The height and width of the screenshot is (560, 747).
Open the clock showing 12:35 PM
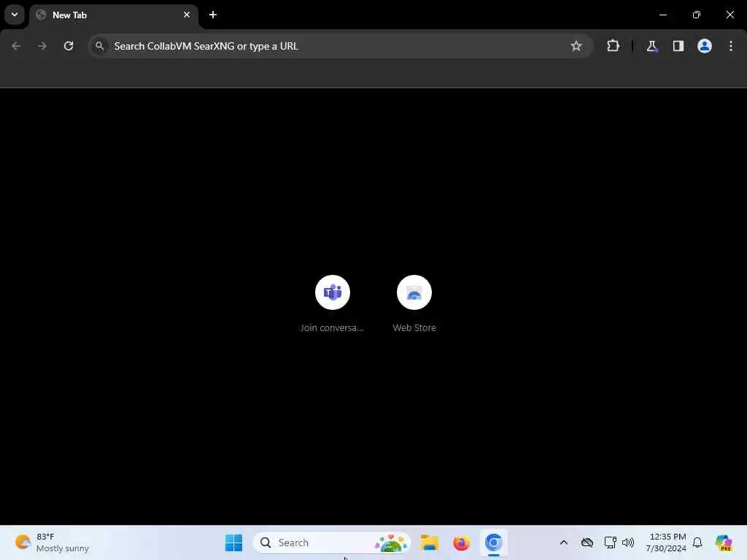click(x=665, y=542)
